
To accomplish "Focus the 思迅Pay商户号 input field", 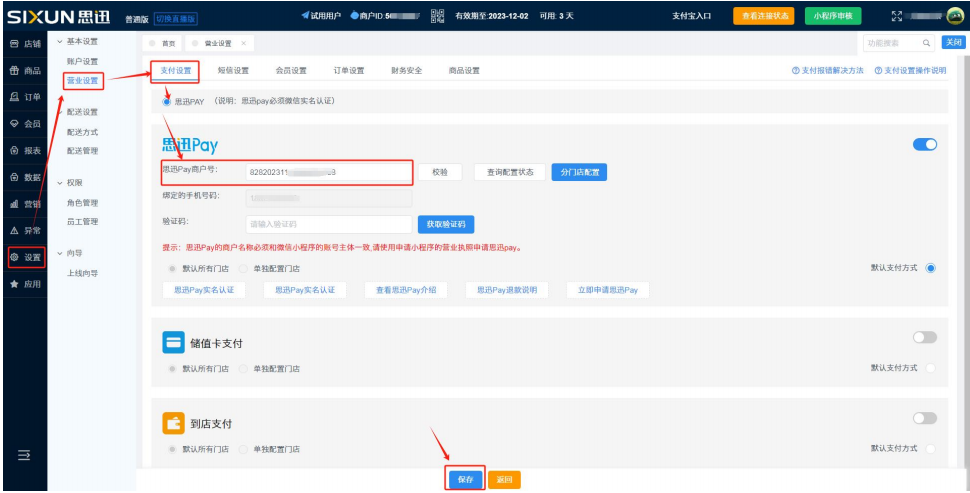I will pos(329,172).
